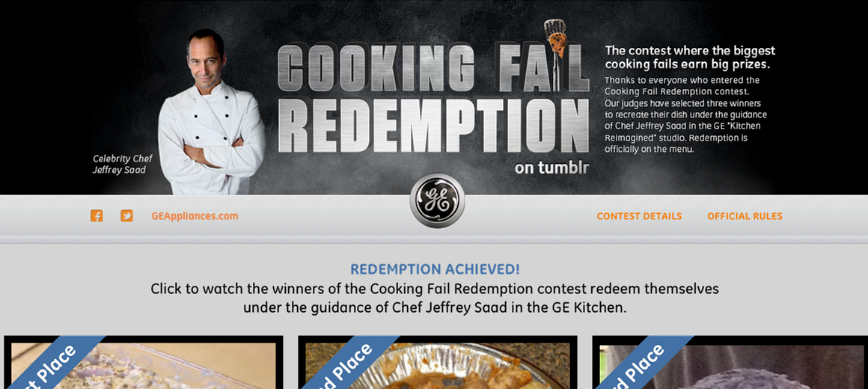The width and height of the screenshot is (868, 389).
Task: Click the round GE logo emblem
Action: click(437, 200)
